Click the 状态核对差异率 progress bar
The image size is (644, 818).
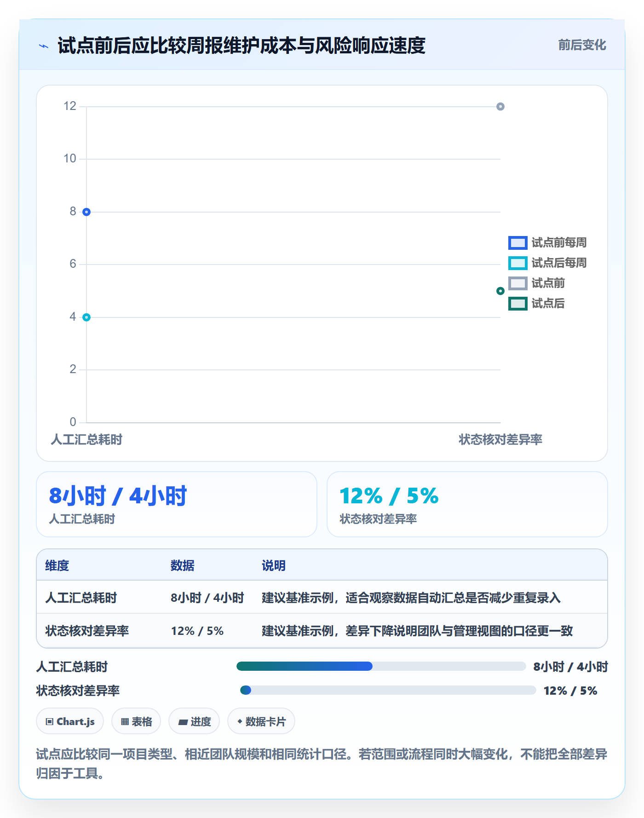388,690
